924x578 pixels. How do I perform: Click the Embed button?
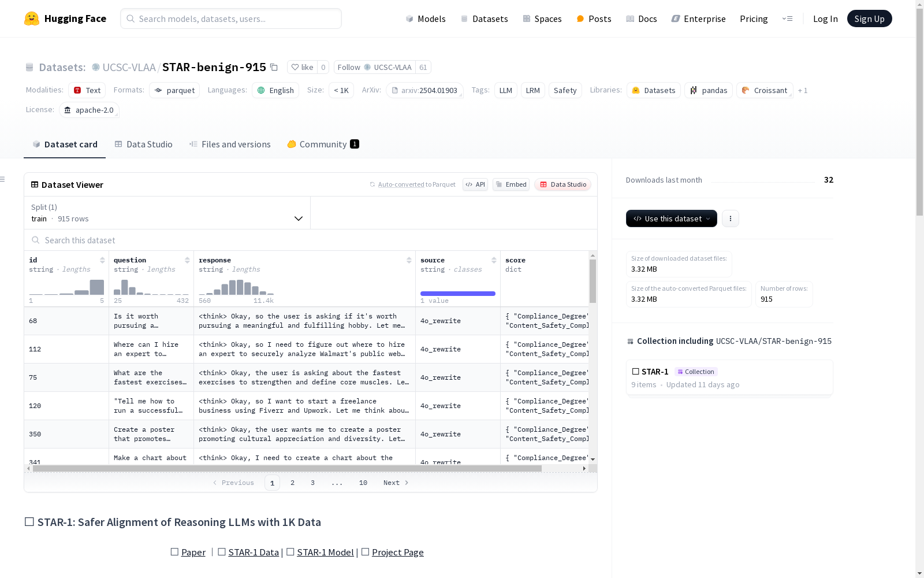(511, 184)
